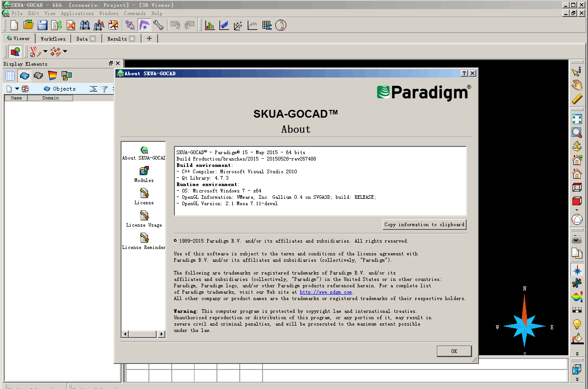Open the File menu

(17, 13)
